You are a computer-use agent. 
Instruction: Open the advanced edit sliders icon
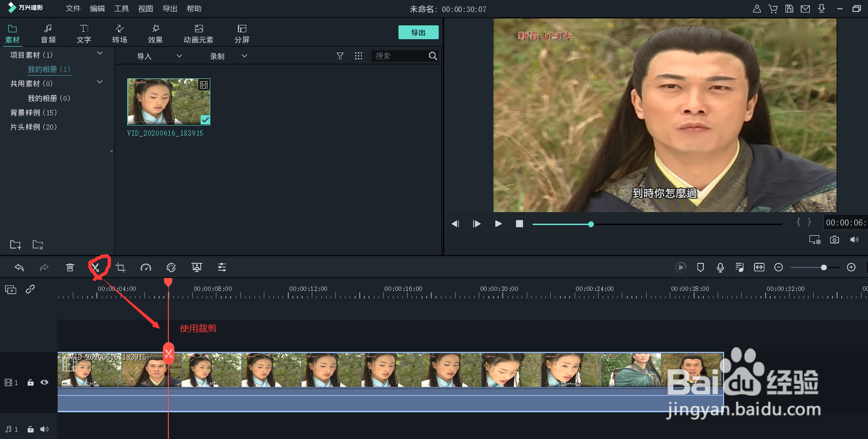tap(222, 267)
